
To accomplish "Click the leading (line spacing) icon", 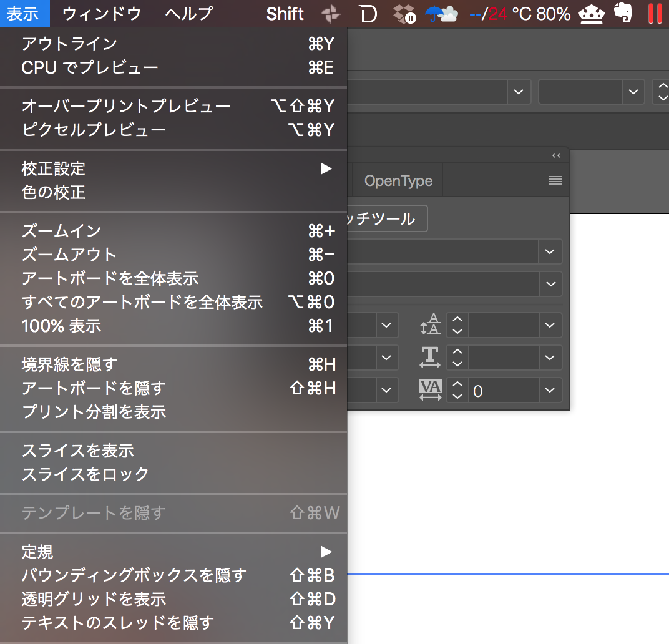I will (x=430, y=324).
